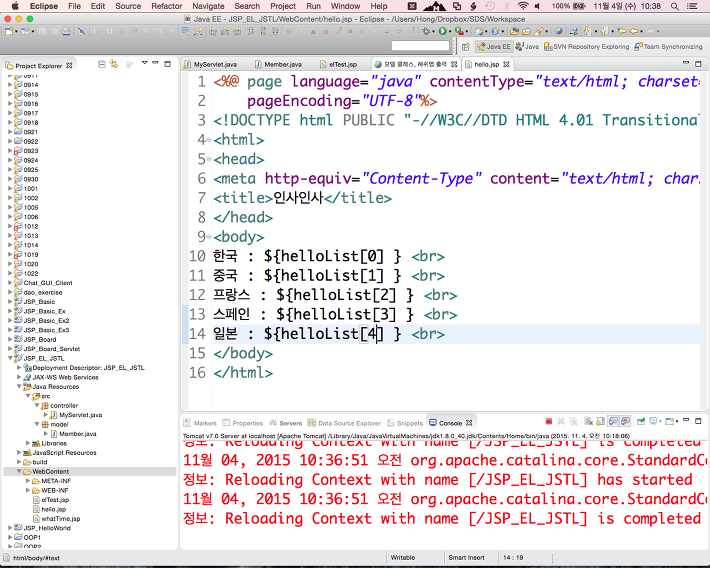The image size is (710, 568).
Task: Open the Refactor menu
Action: coord(167,6)
